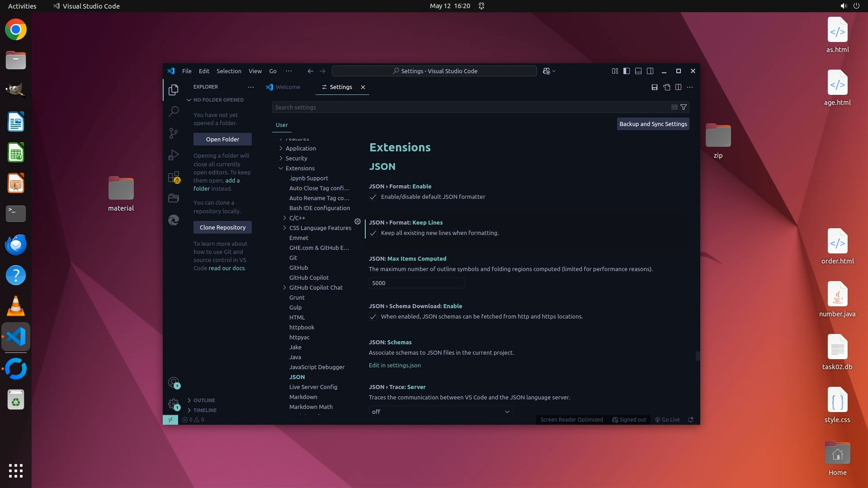Open the Selection menu
The image size is (868, 488).
[x=229, y=71]
